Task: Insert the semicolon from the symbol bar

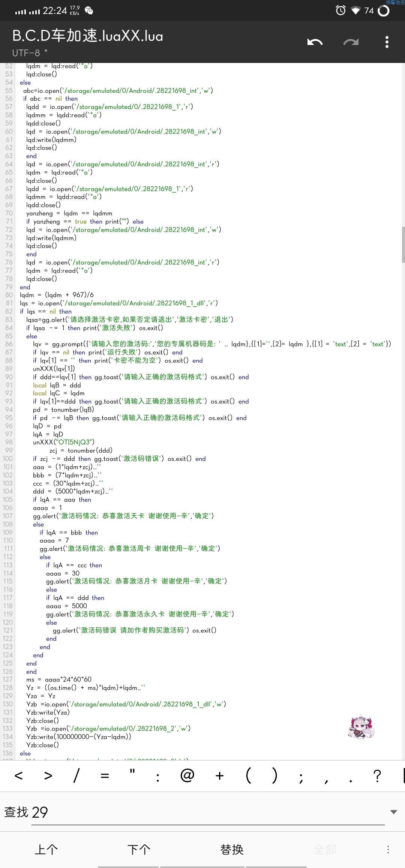Action: 301,779
